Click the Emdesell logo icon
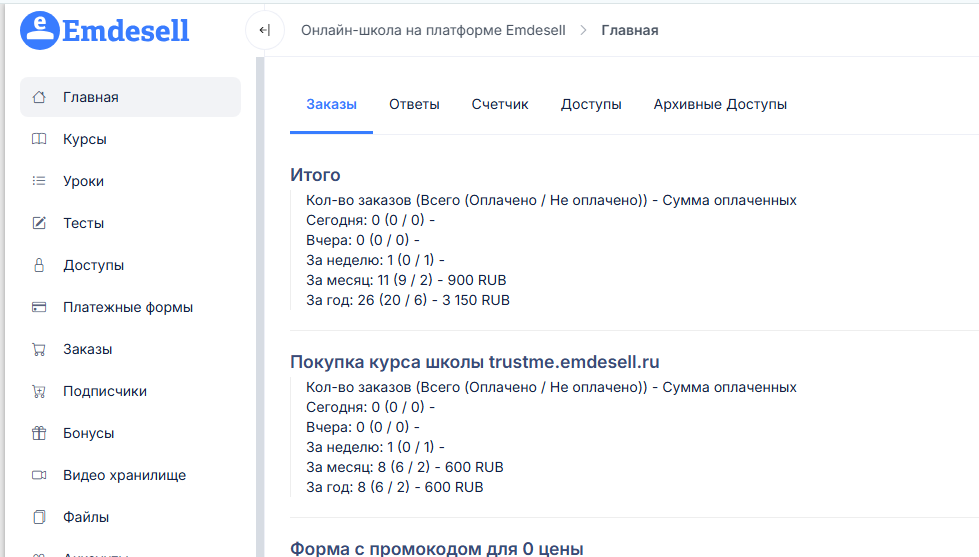This screenshot has width=979, height=557. point(39,30)
